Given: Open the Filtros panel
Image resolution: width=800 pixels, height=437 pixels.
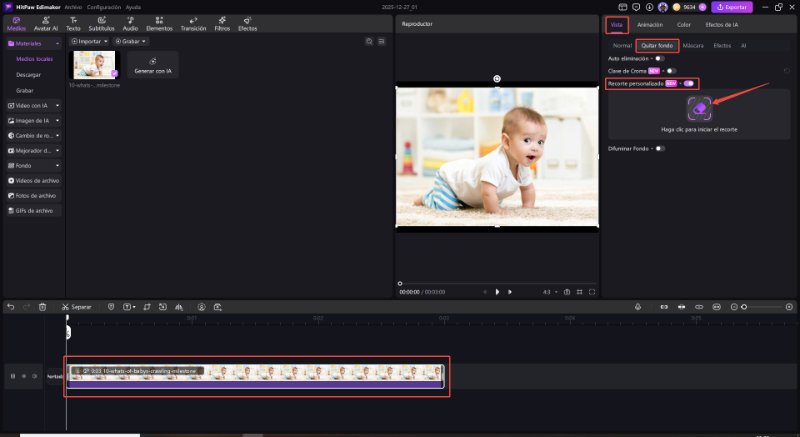Looking at the screenshot, I should (222, 24).
